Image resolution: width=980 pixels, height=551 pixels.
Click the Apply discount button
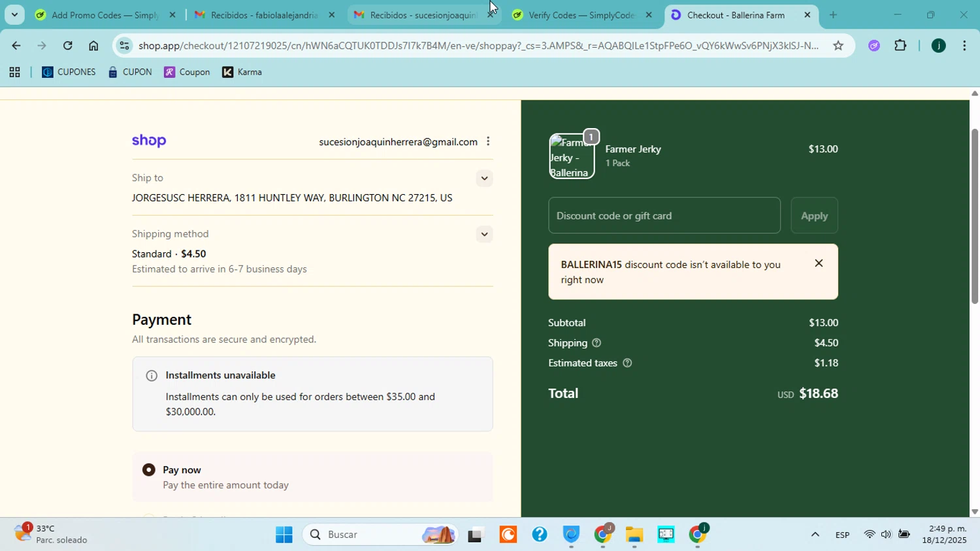814,216
